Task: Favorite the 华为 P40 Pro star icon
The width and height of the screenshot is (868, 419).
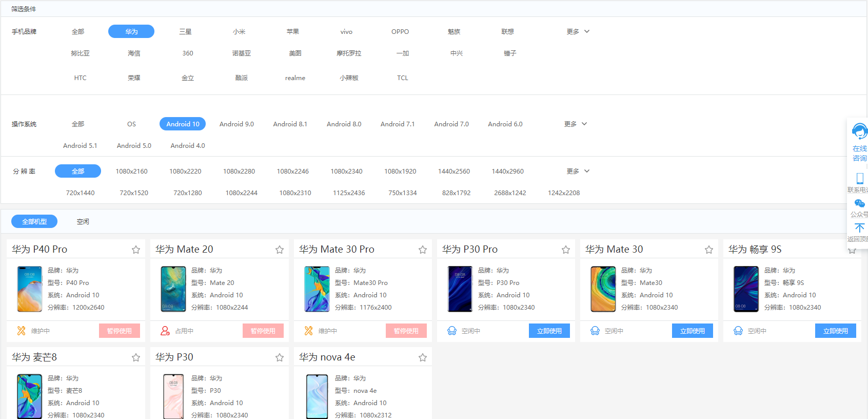Action: [136, 250]
